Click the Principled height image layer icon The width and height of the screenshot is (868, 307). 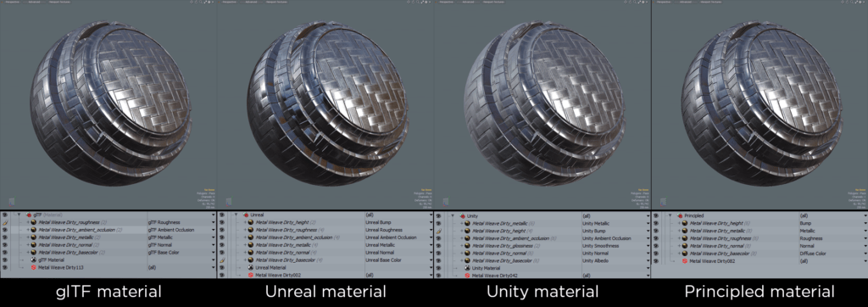point(685,223)
